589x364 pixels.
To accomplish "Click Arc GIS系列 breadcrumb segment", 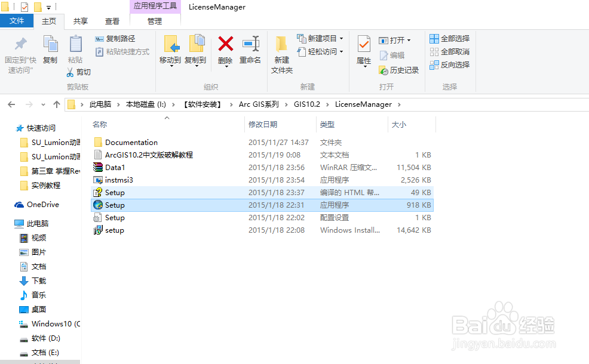I will click(259, 104).
